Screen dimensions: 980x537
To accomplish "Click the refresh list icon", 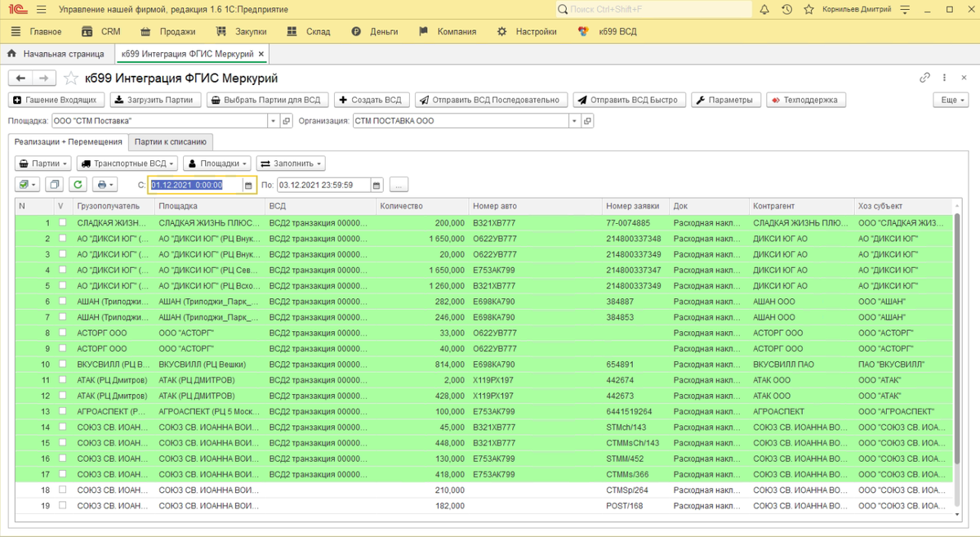I will (78, 185).
